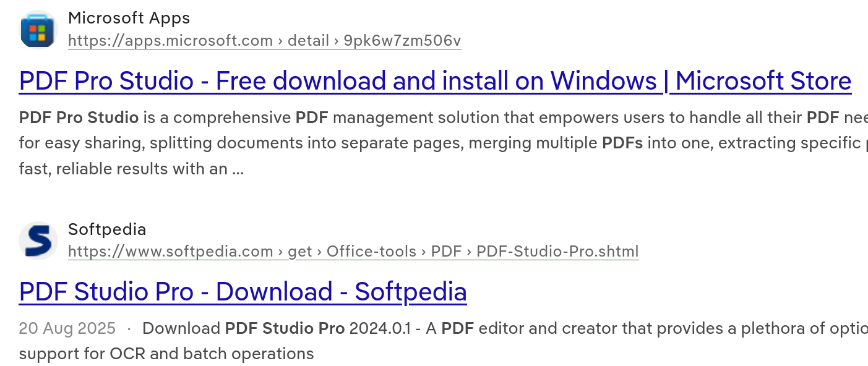Click bold "PDF Pro Studio" in first snippet
Image resolution: width=868 pixels, height=366 pixels.
point(79,117)
